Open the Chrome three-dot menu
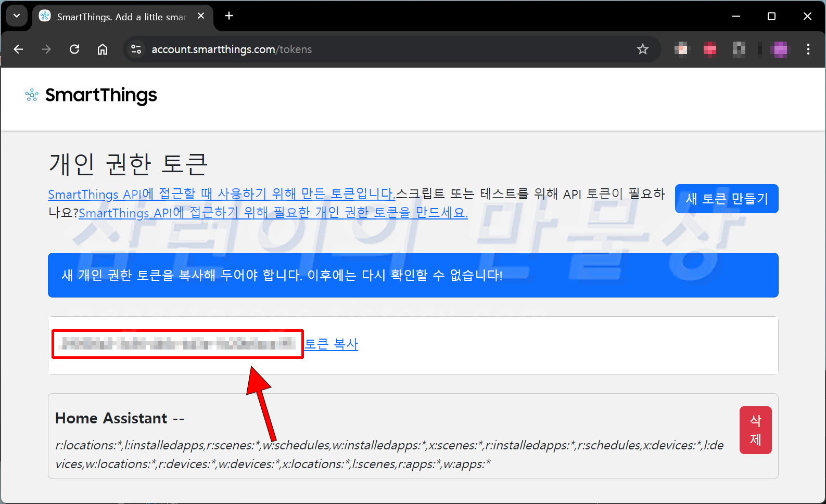 [x=808, y=49]
